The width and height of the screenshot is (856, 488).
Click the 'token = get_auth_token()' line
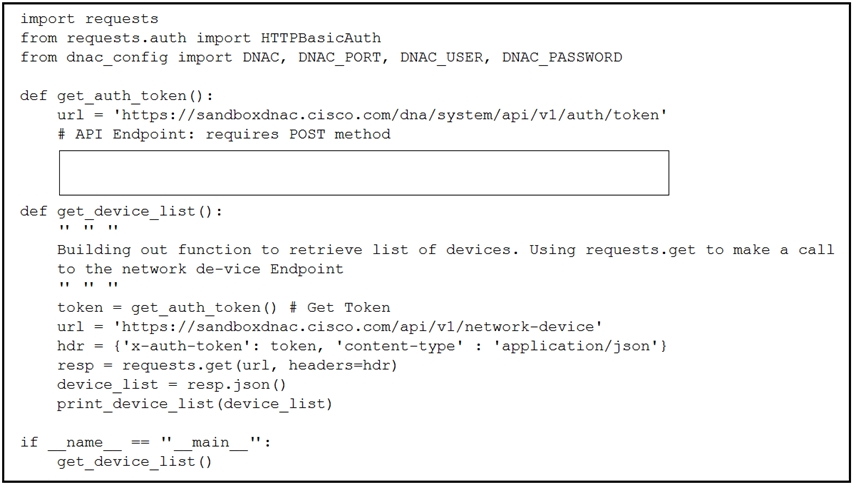click(167, 308)
